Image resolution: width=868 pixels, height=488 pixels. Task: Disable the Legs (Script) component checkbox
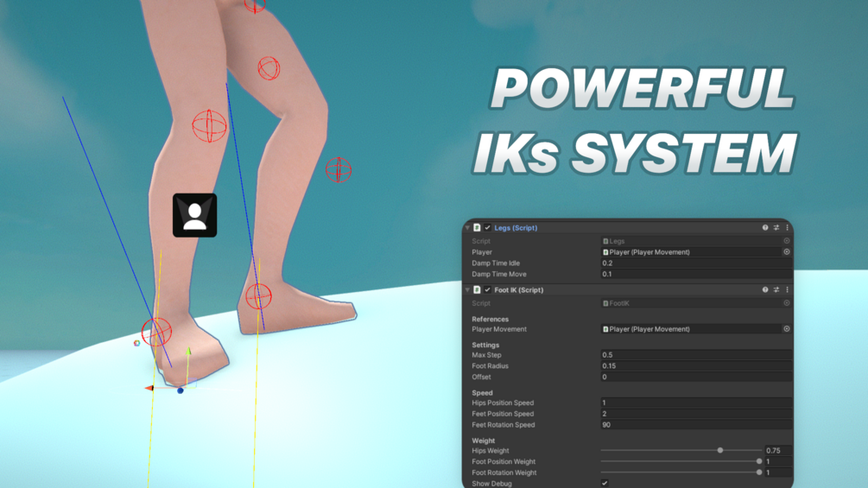point(488,228)
